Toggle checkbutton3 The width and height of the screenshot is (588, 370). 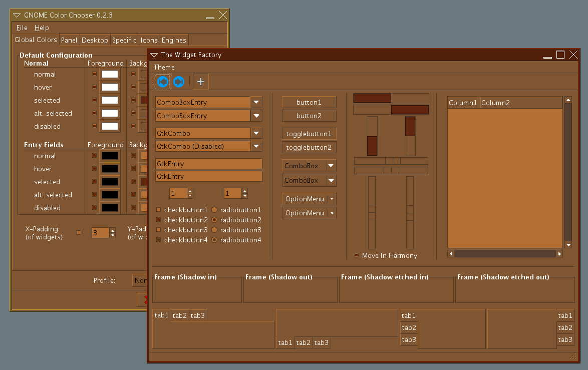click(159, 229)
